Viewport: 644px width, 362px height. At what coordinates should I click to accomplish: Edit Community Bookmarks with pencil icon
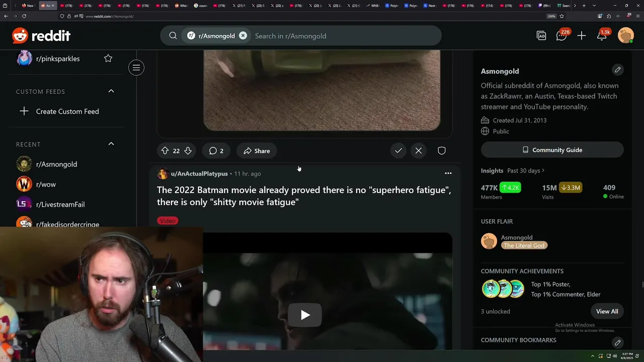click(618, 342)
